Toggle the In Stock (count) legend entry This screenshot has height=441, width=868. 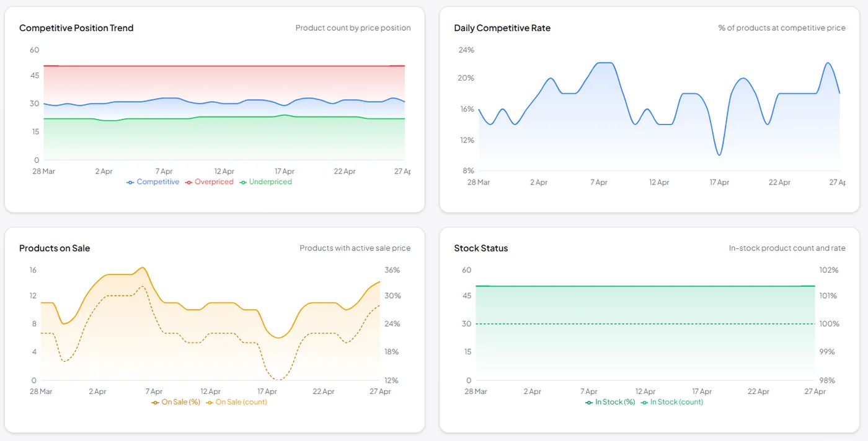tap(671, 402)
